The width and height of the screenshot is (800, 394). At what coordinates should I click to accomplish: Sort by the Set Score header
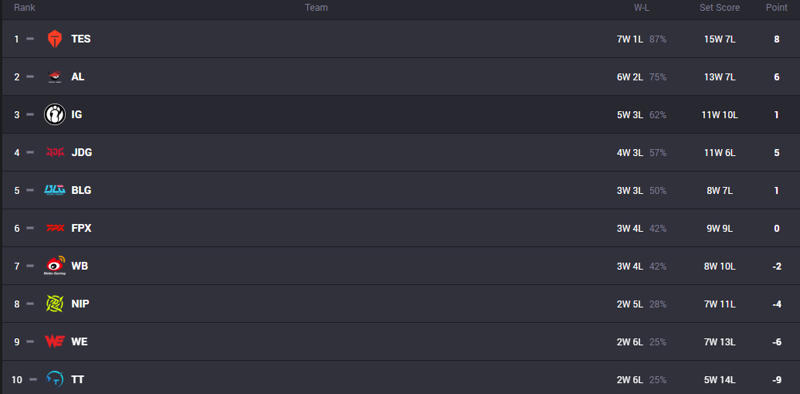pyautogui.click(x=719, y=8)
